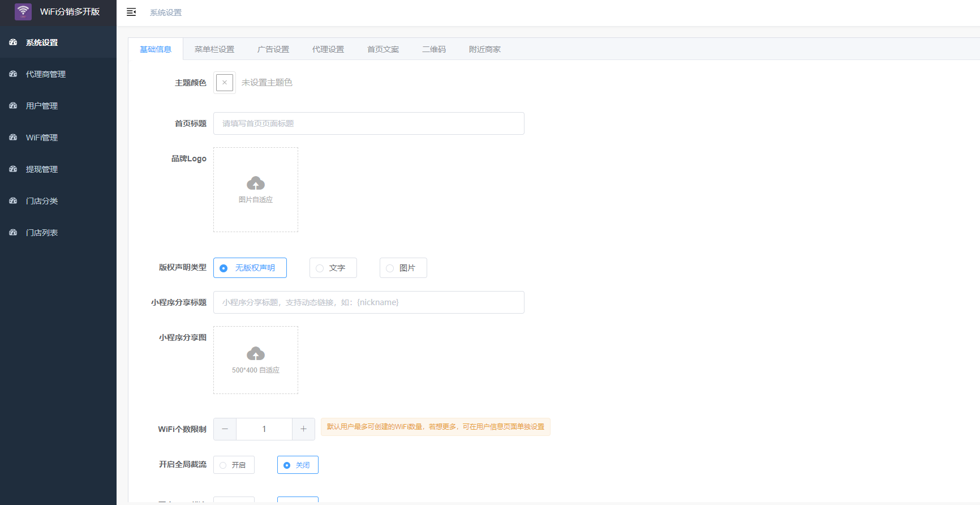
Task: Click the WiFi app logo icon
Action: [x=23, y=12]
